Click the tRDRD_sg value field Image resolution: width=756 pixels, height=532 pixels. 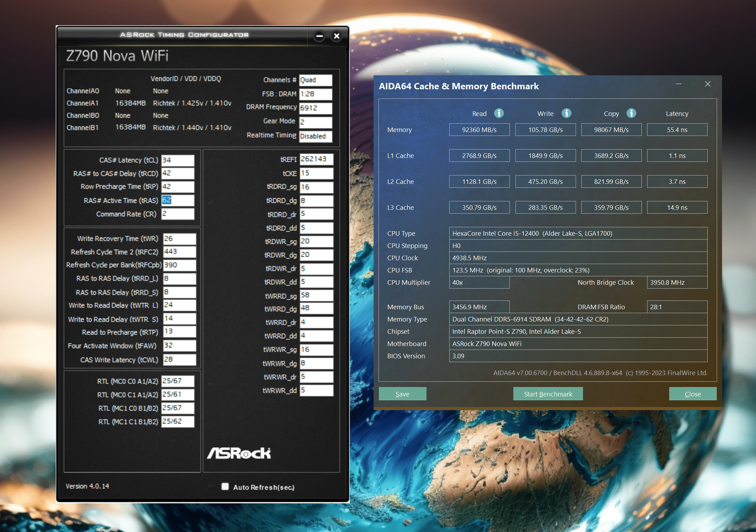(x=317, y=187)
